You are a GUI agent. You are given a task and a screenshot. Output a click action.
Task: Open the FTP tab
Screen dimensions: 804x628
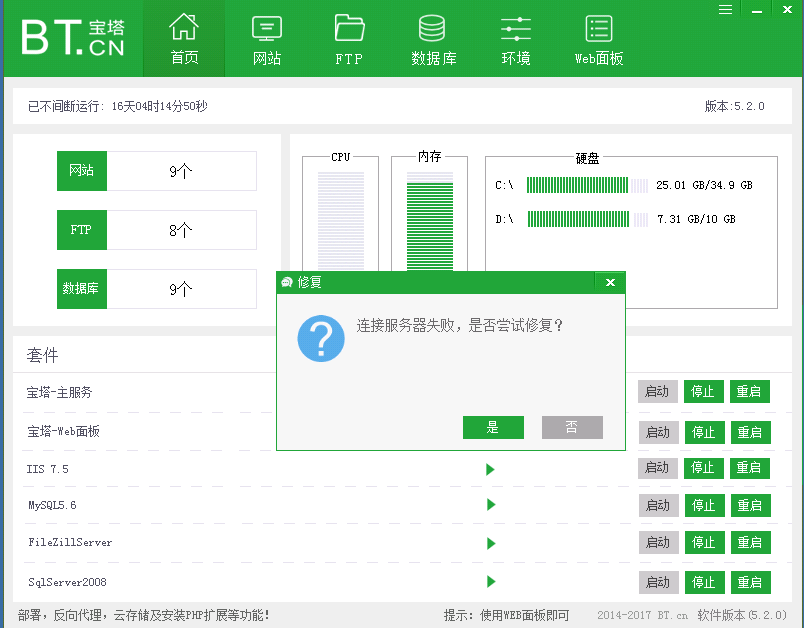tap(349, 40)
